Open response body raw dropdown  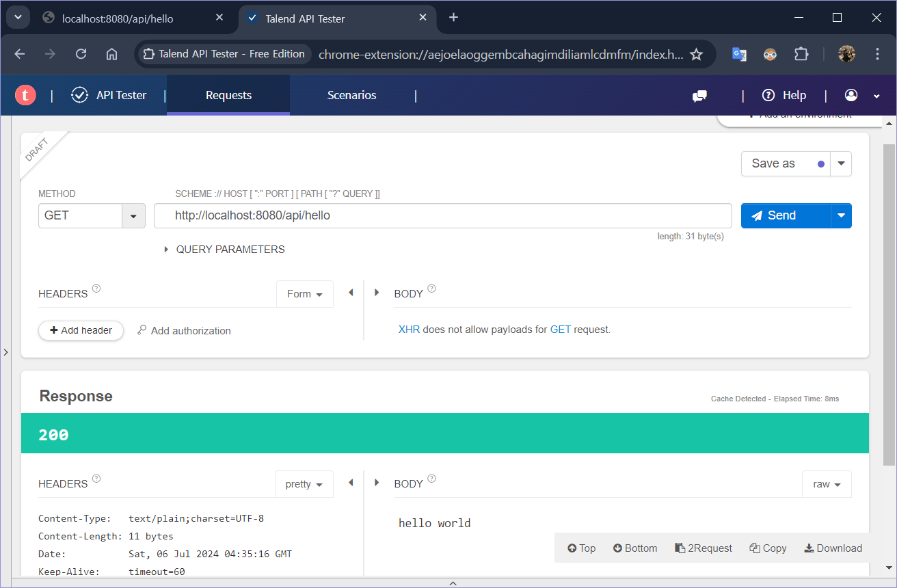point(827,484)
